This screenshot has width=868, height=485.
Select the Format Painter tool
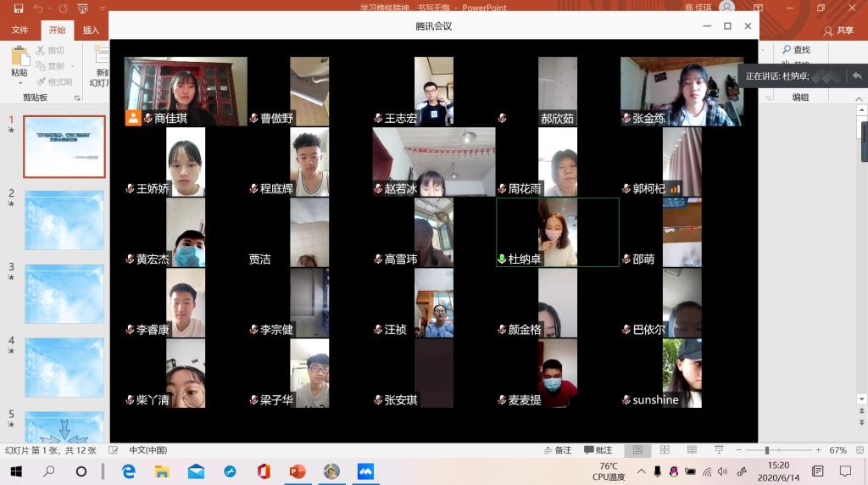pyautogui.click(x=40, y=82)
